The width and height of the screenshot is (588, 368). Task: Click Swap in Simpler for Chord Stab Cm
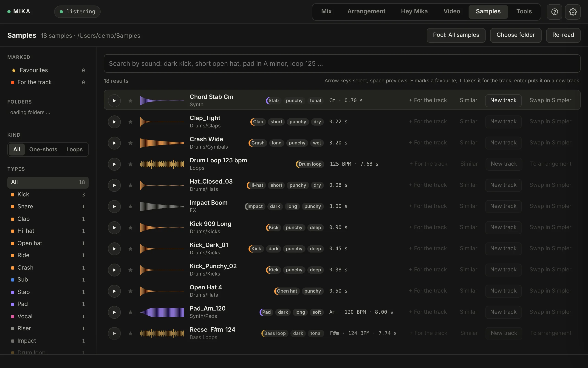(550, 101)
